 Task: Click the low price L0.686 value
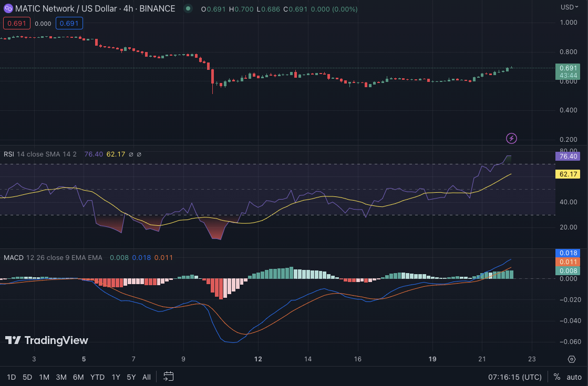click(x=268, y=9)
